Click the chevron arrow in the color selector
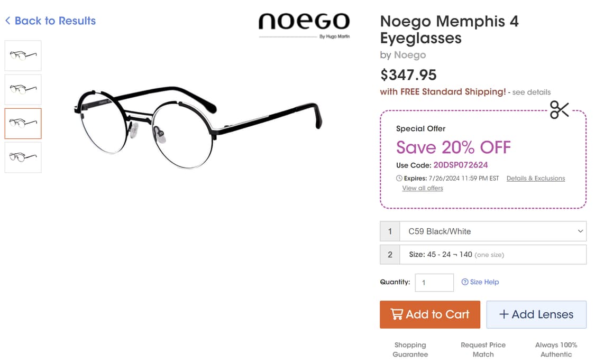This screenshot has width=595, height=364. (580, 231)
